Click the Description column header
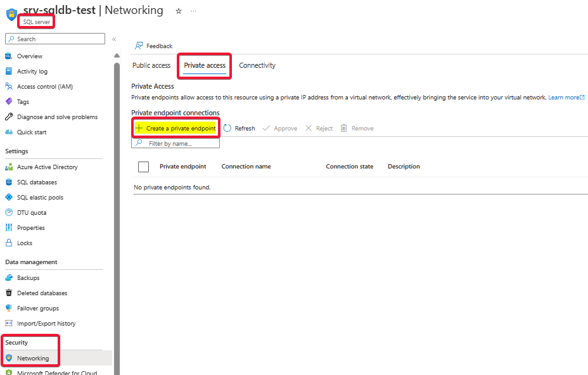 tap(404, 167)
